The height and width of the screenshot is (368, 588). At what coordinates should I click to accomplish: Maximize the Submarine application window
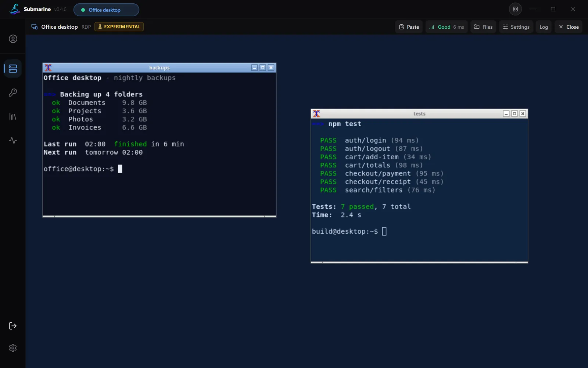553,9
